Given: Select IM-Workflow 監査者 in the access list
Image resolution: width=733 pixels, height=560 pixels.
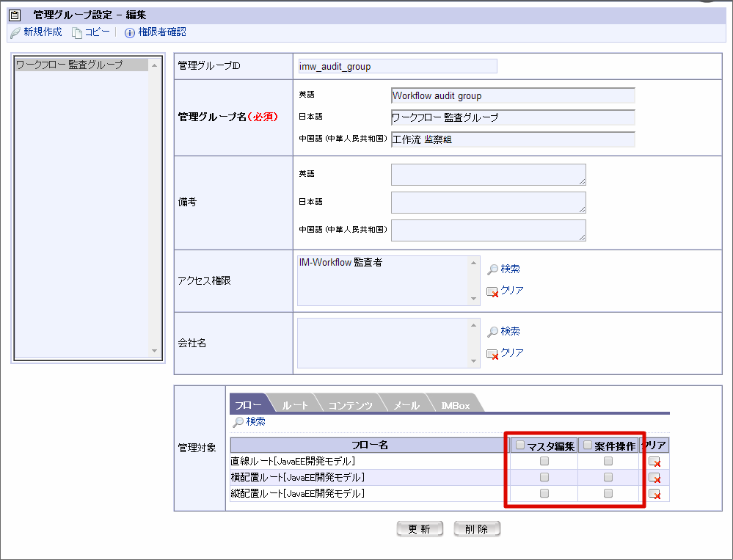Looking at the screenshot, I should tap(340, 262).
